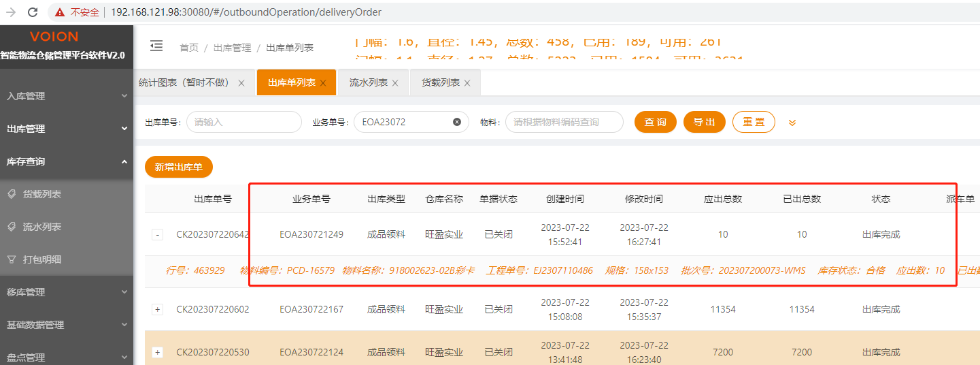Close the 统计图表(暂时不做) tab

(241, 83)
